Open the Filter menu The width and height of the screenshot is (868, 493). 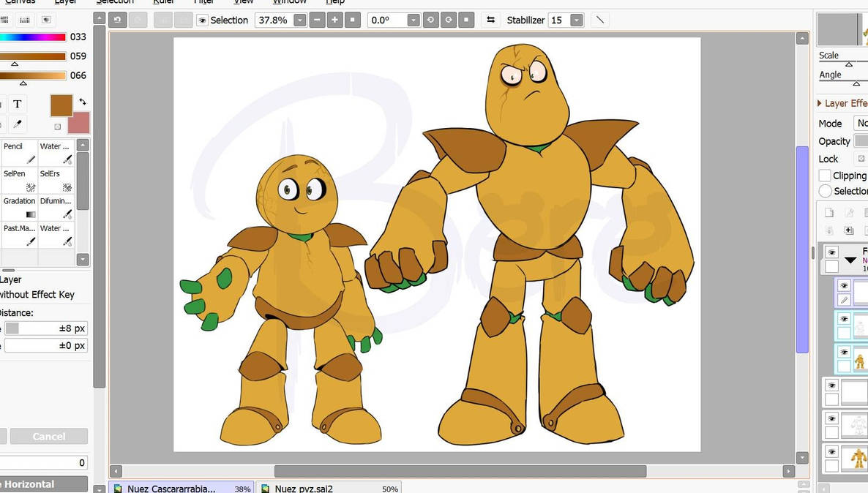click(x=204, y=2)
